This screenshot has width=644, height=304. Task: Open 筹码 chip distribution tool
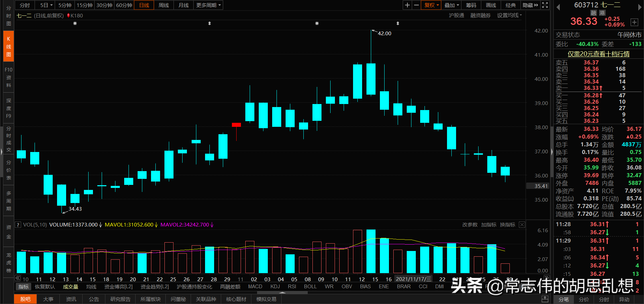click(x=471, y=5)
